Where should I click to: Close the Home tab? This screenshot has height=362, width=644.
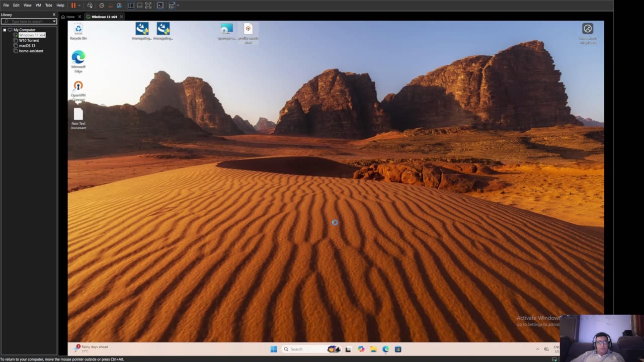tap(79, 17)
